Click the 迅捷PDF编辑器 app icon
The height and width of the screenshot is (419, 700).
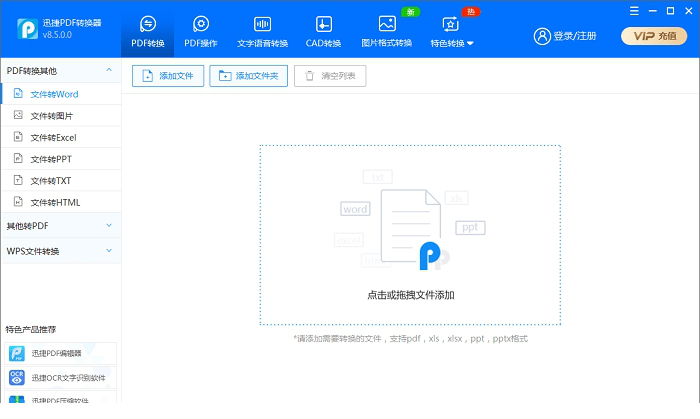click(17, 353)
